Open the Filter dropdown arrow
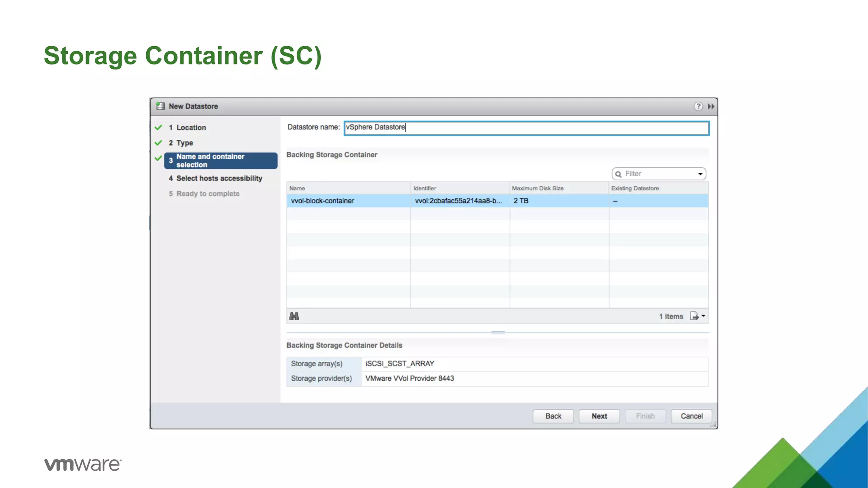The width and height of the screenshot is (868, 488). click(x=700, y=174)
